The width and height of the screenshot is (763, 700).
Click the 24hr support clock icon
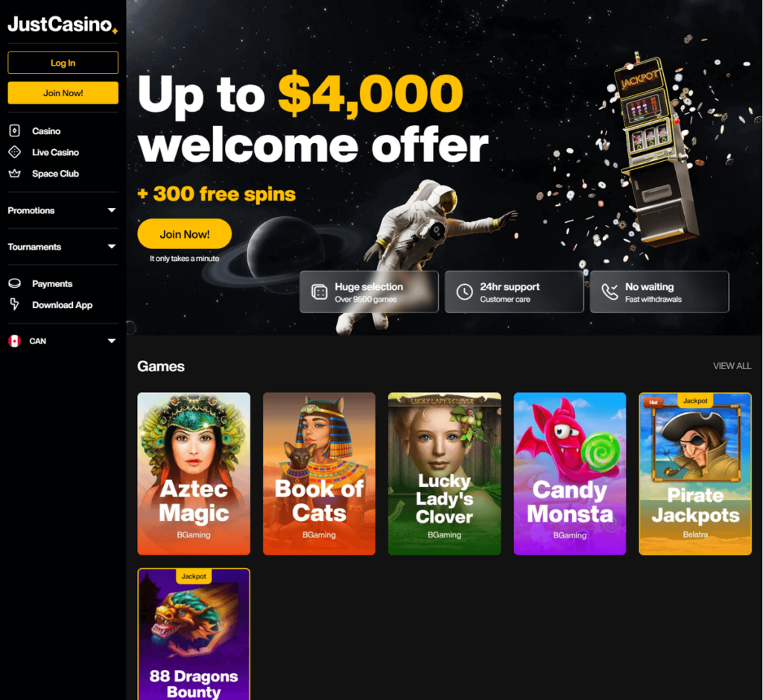pyautogui.click(x=464, y=291)
